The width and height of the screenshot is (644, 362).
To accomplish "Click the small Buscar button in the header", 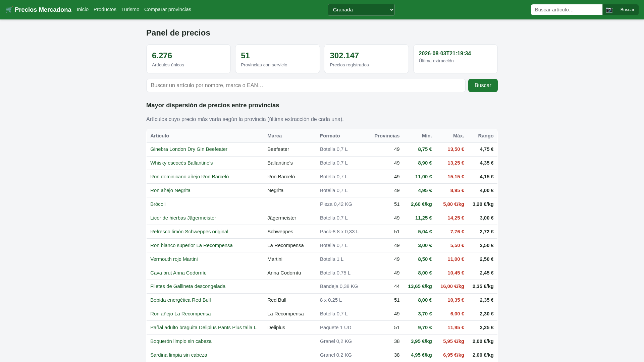I will point(627,10).
